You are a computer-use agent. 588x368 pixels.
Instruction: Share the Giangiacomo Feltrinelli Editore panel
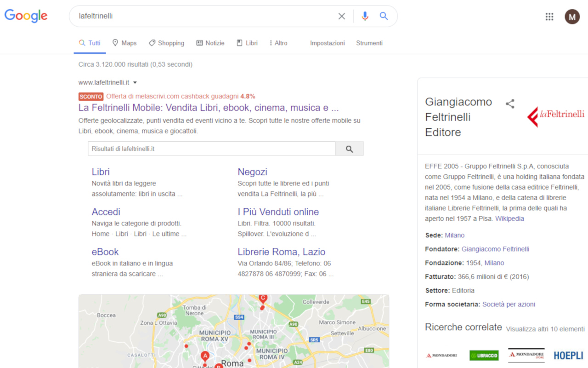pos(510,103)
